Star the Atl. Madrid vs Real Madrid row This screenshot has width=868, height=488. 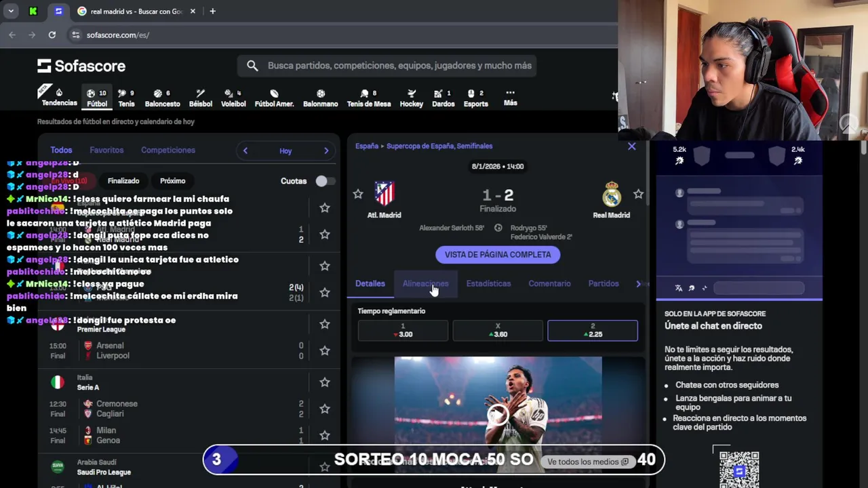(x=325, y=234)
